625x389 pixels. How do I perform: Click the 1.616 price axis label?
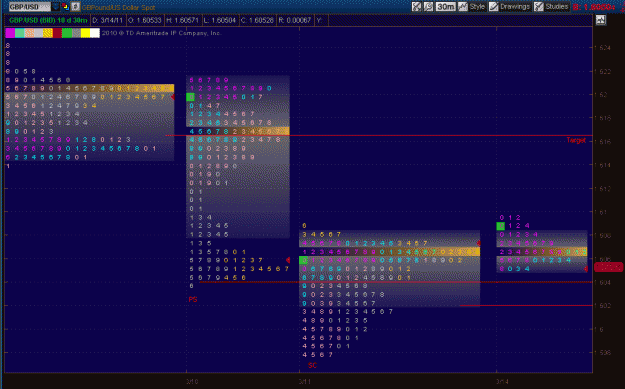pos(602,141)
